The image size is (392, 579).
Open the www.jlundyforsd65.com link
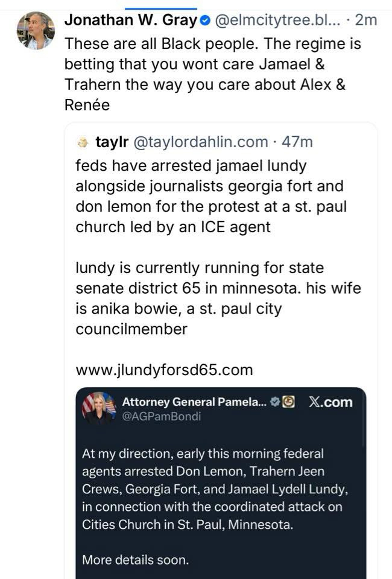pyautogui.click(x=164, y=369)
